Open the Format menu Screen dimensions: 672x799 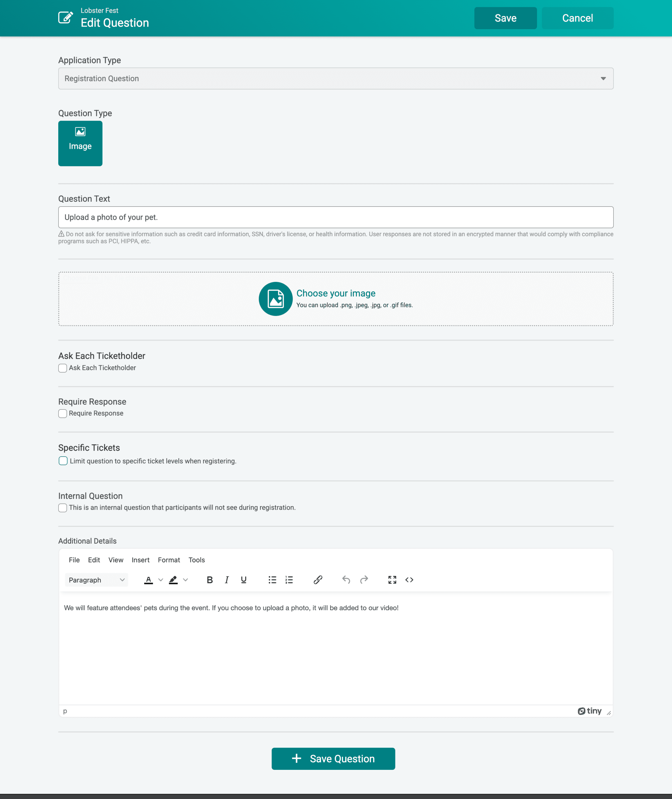[169, 560]
